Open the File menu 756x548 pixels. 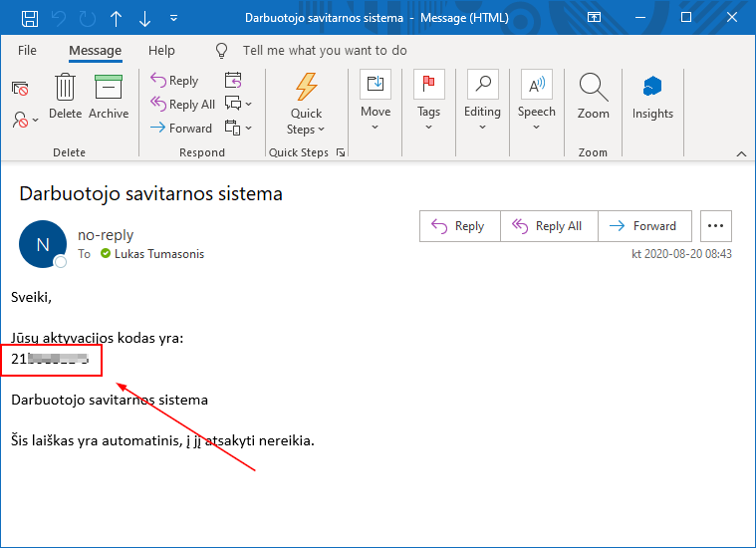coord(27,51)
